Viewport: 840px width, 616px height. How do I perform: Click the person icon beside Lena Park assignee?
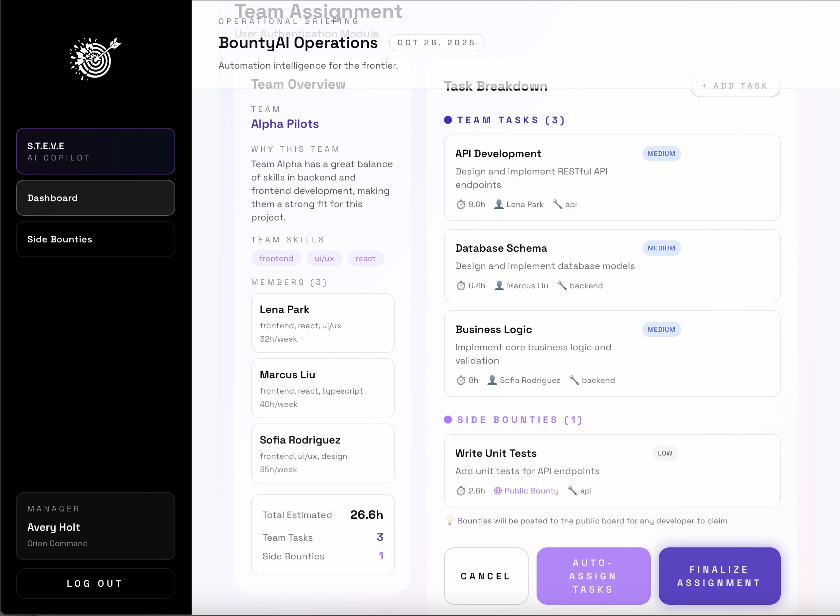pyautogui.click(x=498, y=204)
